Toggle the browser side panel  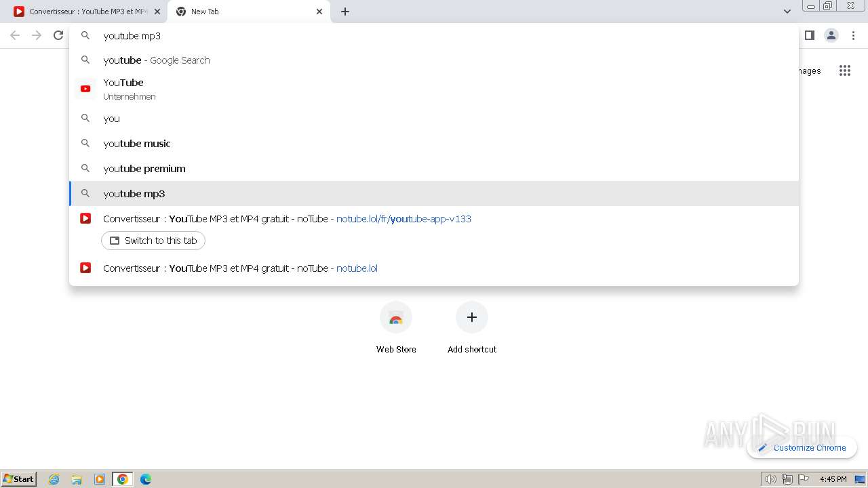tap(809, 35)
